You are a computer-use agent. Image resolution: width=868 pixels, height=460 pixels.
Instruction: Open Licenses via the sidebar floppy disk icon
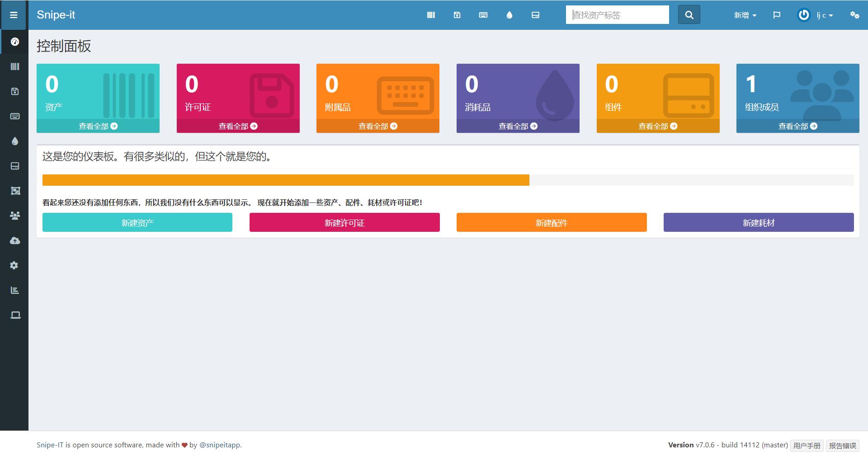(15, 91)
